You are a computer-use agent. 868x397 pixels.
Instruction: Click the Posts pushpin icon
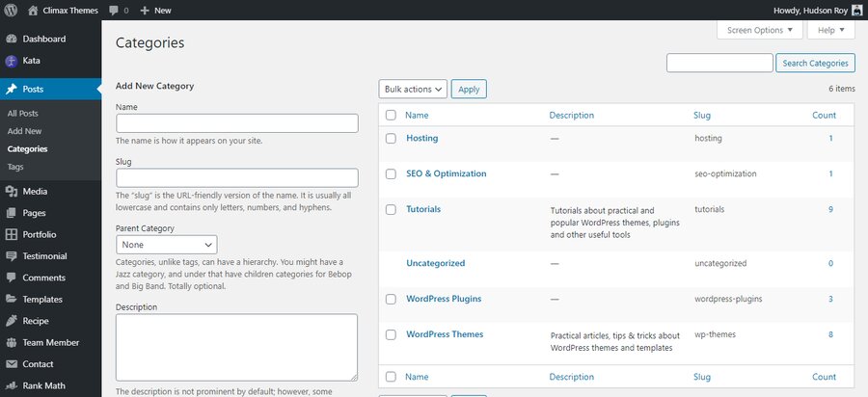(x=11, y=89)
